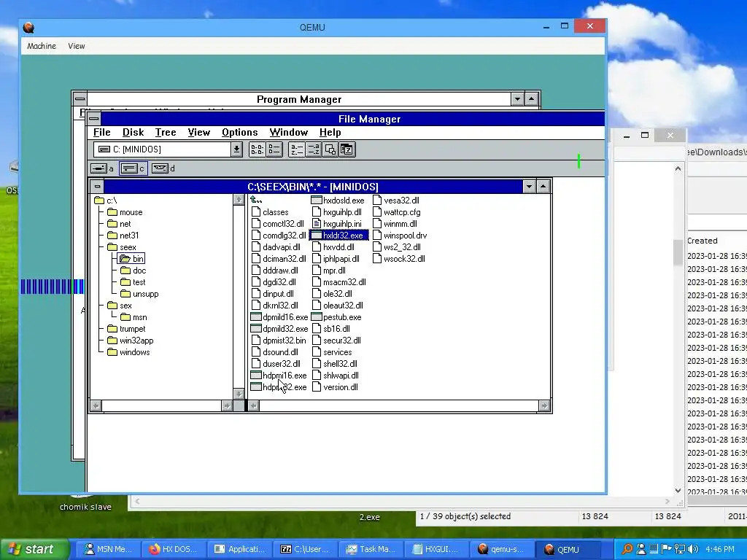Select the trumpet folder in tree
This screenshot has width=747, height=560.
tap(126, 329)
